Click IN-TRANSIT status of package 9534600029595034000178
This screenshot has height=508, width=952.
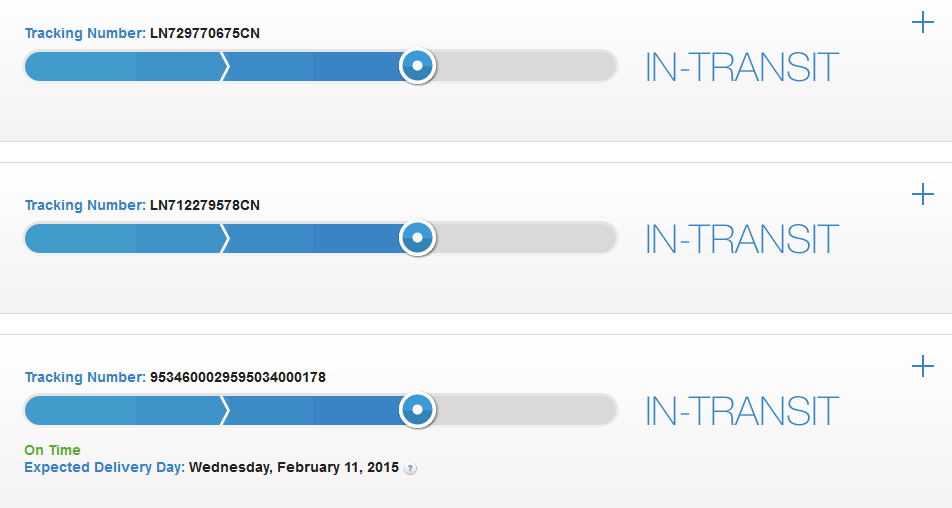741,412
